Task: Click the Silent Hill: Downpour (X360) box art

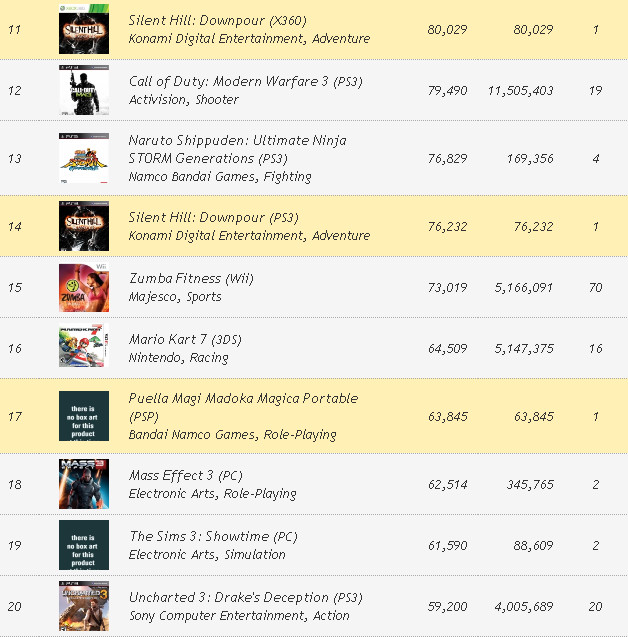Action: coord(84,29)
